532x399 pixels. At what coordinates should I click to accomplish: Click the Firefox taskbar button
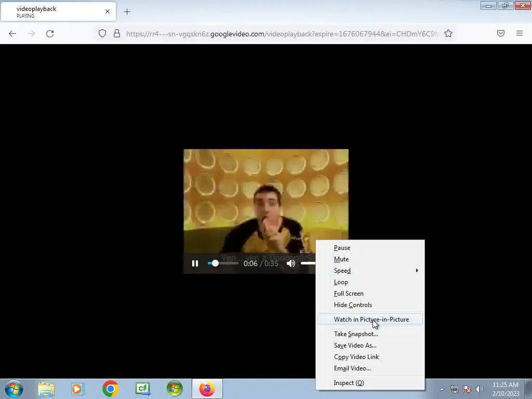(x=207, y=389)
